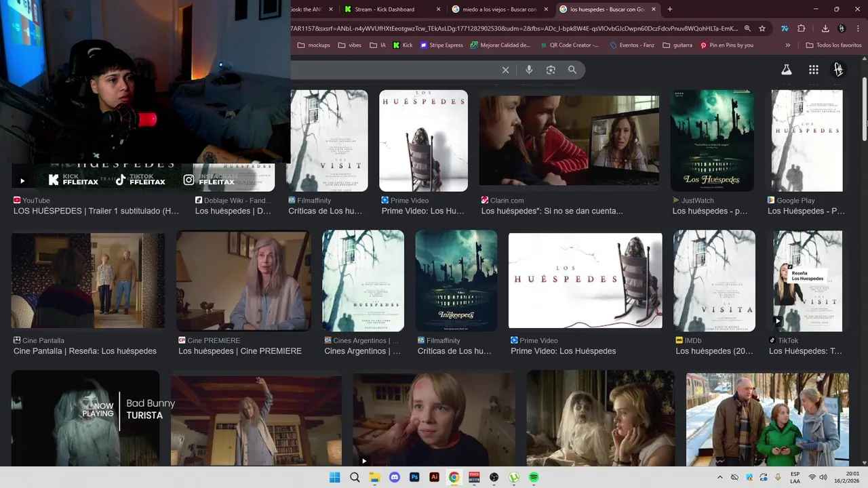Open the Chrome downloads tray
This screenshot has width=868, height=488.
pos(825,28)
